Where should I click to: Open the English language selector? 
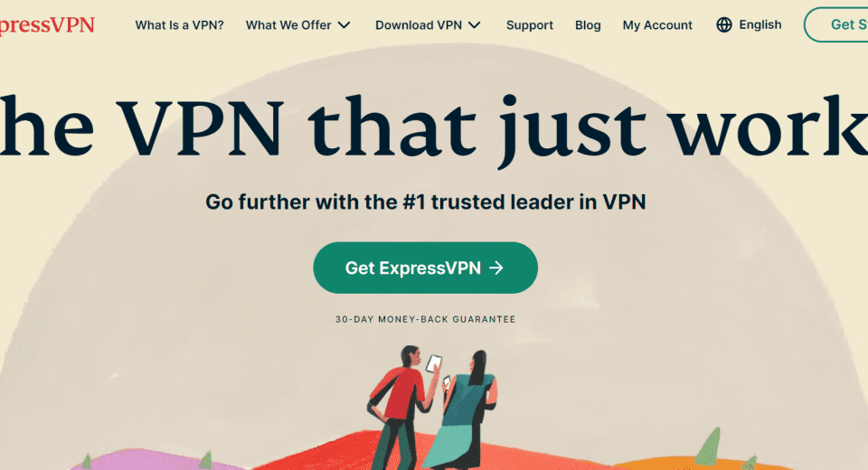click(749, 25)
